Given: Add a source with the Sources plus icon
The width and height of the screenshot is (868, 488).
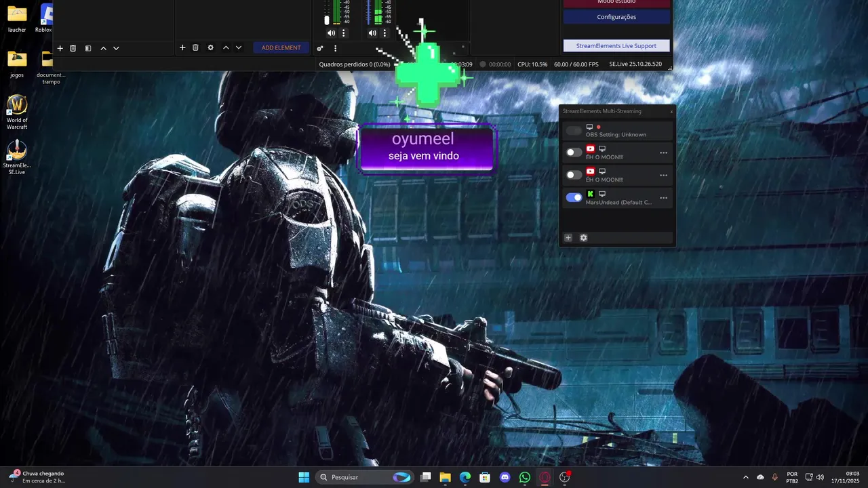Looking at the screenshot, I should (x=182, y=47).
